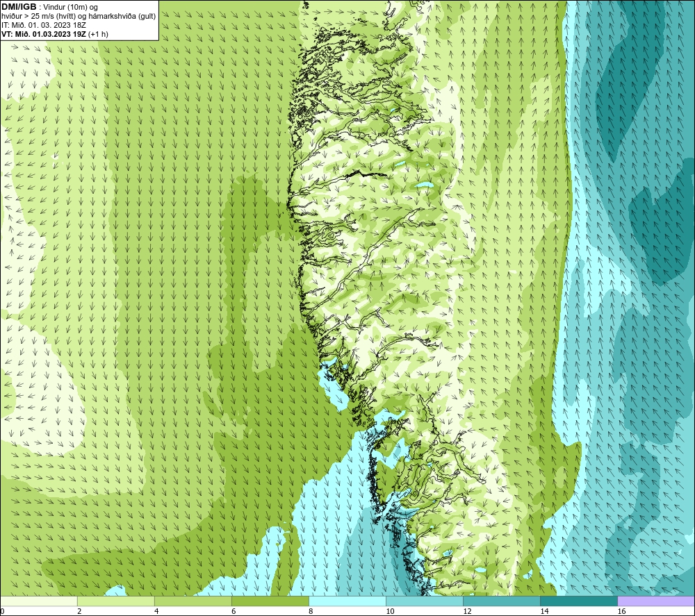Viewport: 695px width, 616px height.
Task: Click the legend tick label '2'
Action: pos(79,611)
